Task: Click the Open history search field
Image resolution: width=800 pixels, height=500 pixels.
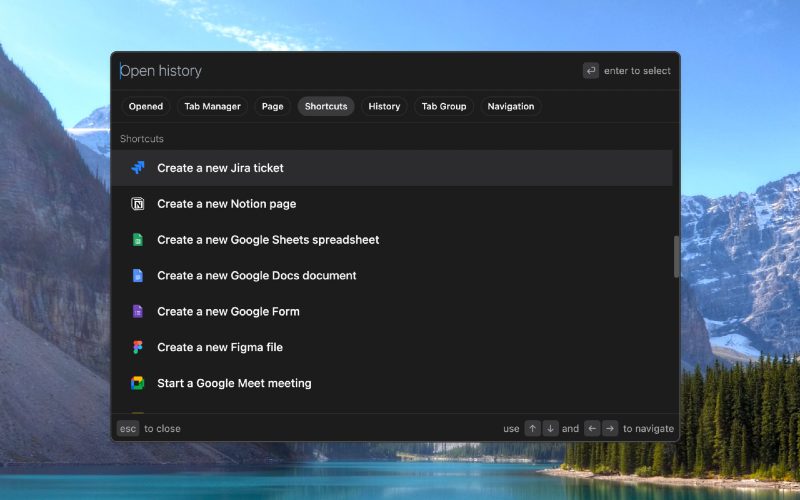Action: coord(347,71)
